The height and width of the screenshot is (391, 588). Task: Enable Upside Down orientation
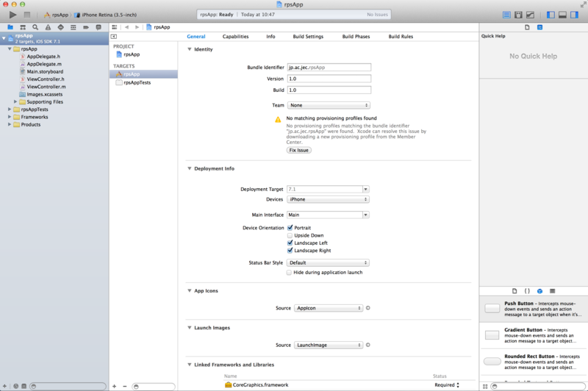pos(290,235)
